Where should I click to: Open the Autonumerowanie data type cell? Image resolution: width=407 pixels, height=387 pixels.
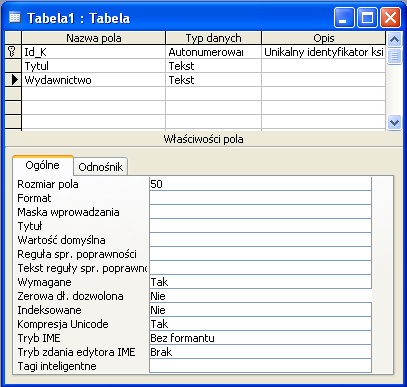coord(213,52)
